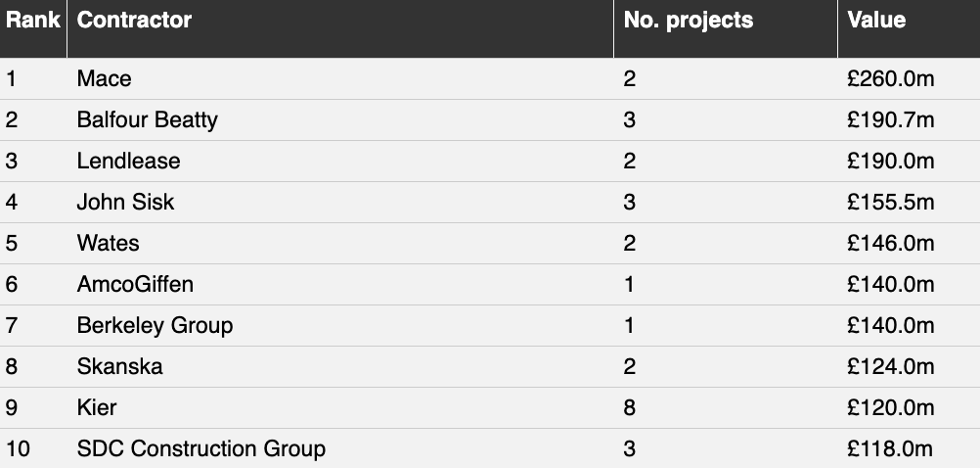Select the Balfour Beatty contractor cell
980x468 pixels.
(x=147, y=120)
